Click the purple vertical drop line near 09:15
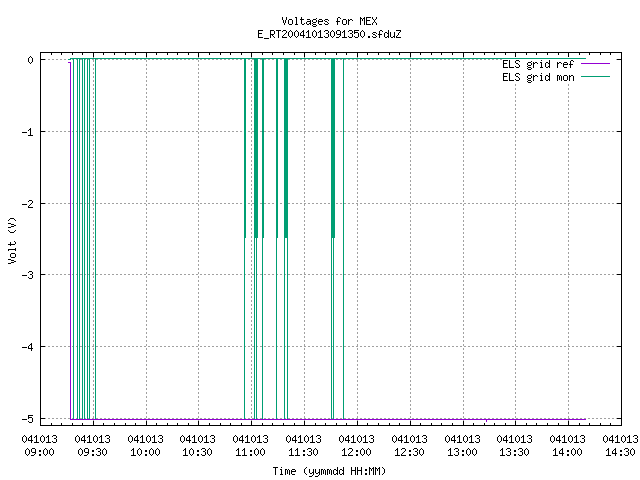The height and width of the screenshot is (480, 640). 70,241
